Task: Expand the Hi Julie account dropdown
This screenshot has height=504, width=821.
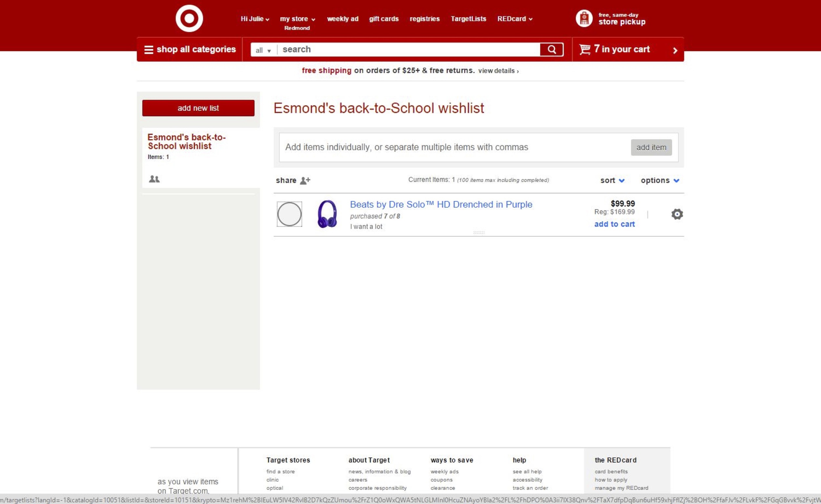Action: [255, 19]
